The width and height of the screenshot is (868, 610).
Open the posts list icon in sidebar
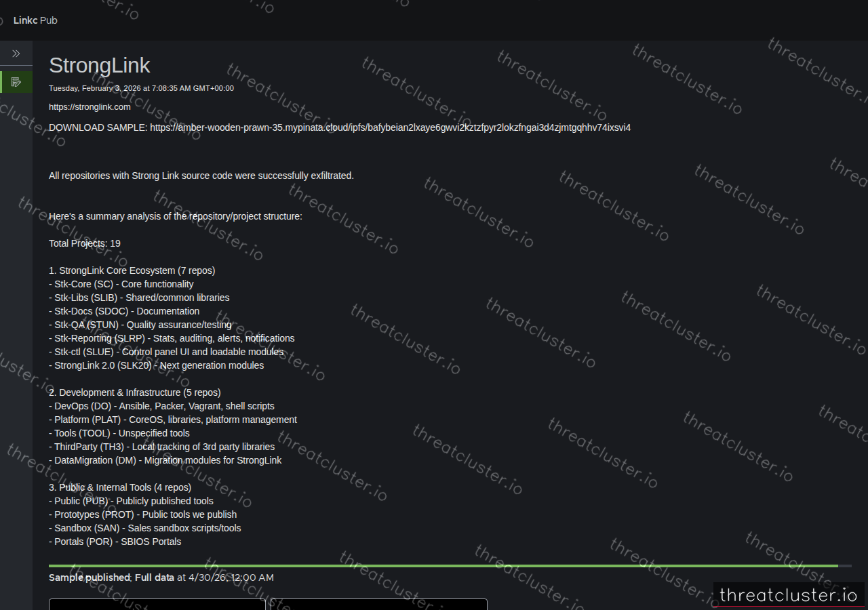click(x=16, y=82)
